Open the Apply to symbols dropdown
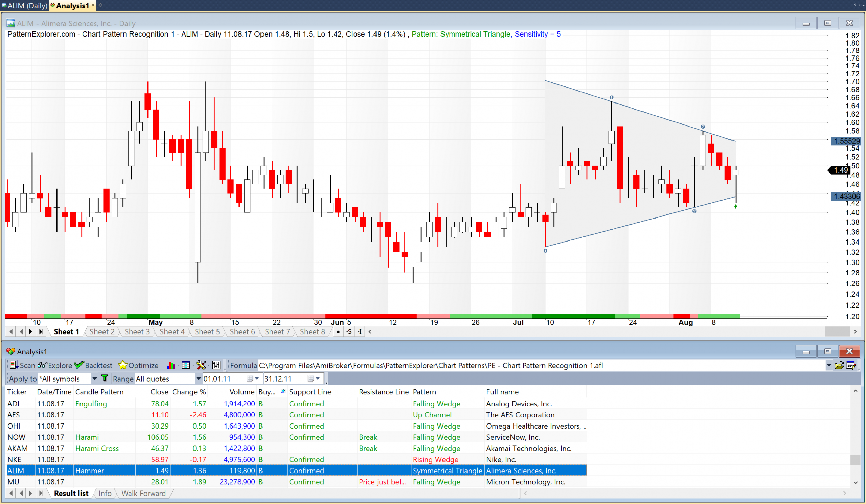The image size is (866, 504). (x=94, y=378)
